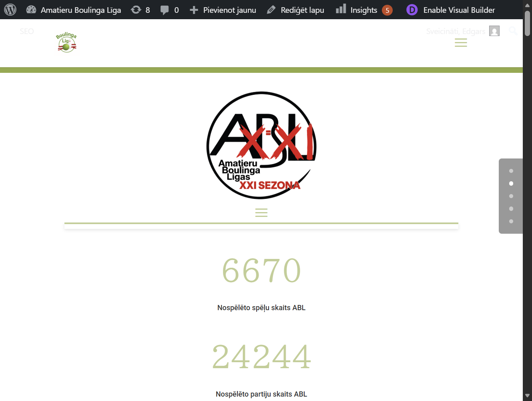
Task: Click the scrollbar down arrow
Action: click(528, 396)
